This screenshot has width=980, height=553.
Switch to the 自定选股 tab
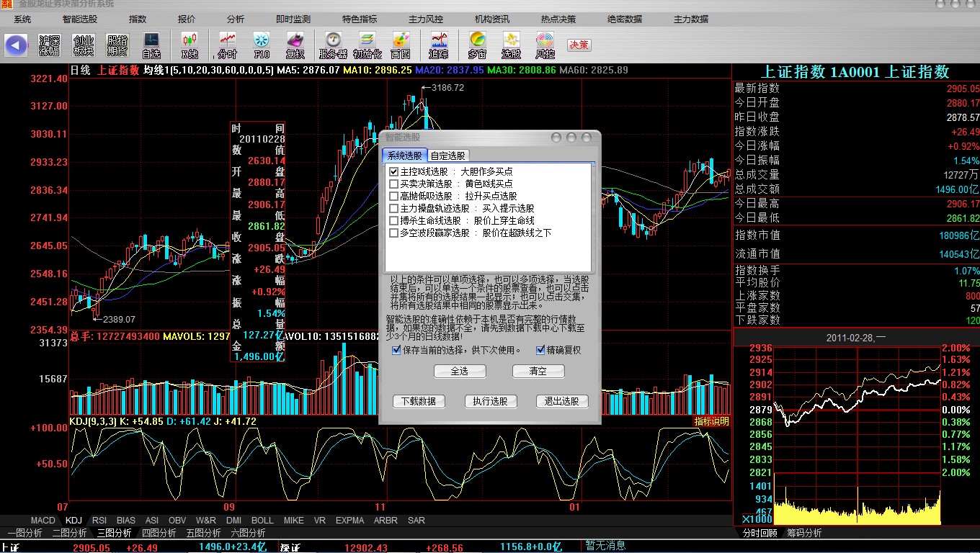point(448,156)
